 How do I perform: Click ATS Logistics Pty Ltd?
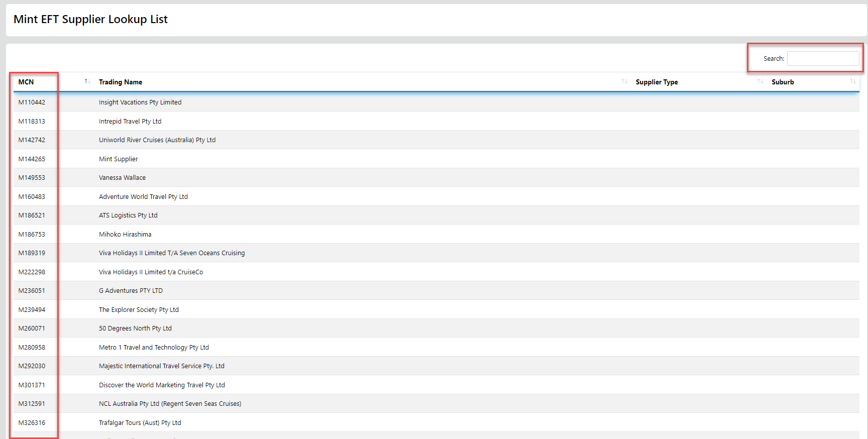coord(128,215)
